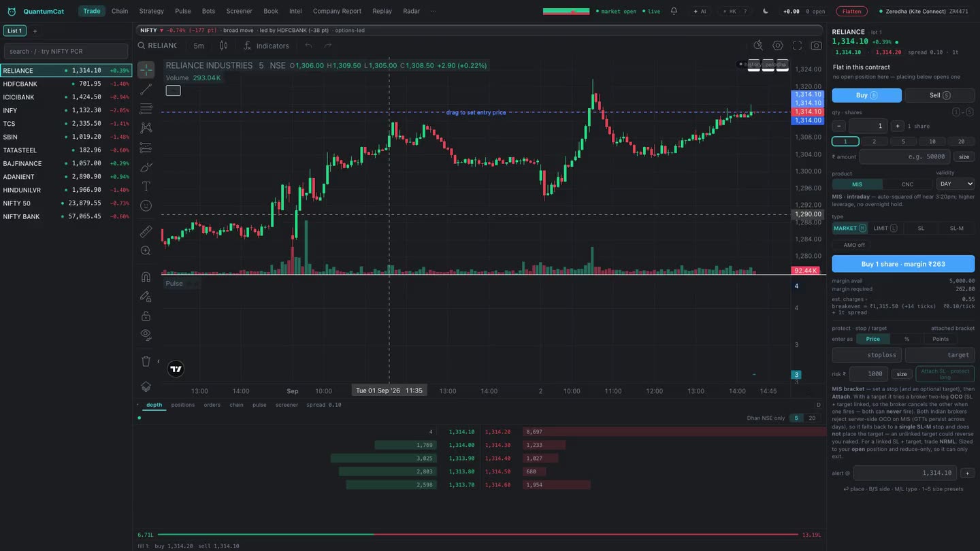This screenshot has height=551, width=980.
Task: Open the Chain top menu tab
Action: click(120, 11)
